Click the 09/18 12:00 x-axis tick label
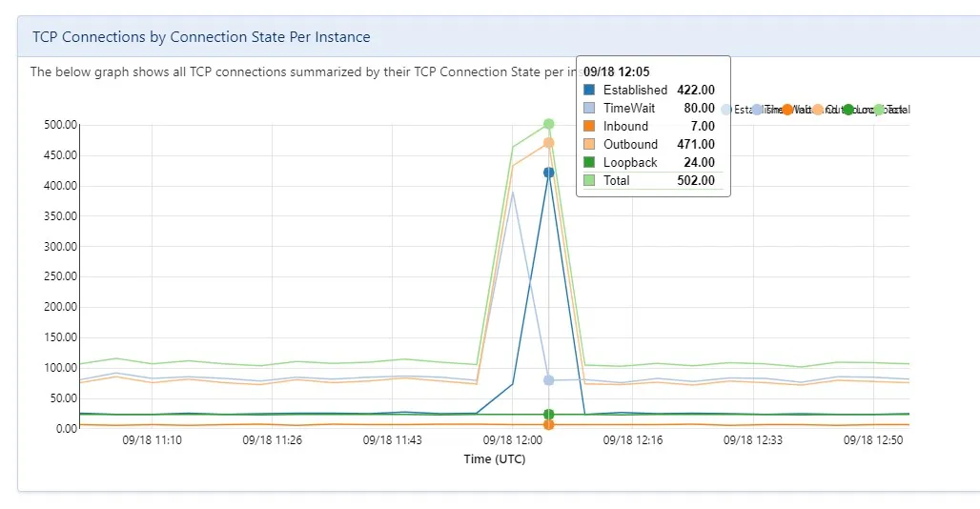Screen dimensions: 980x509 513,440
